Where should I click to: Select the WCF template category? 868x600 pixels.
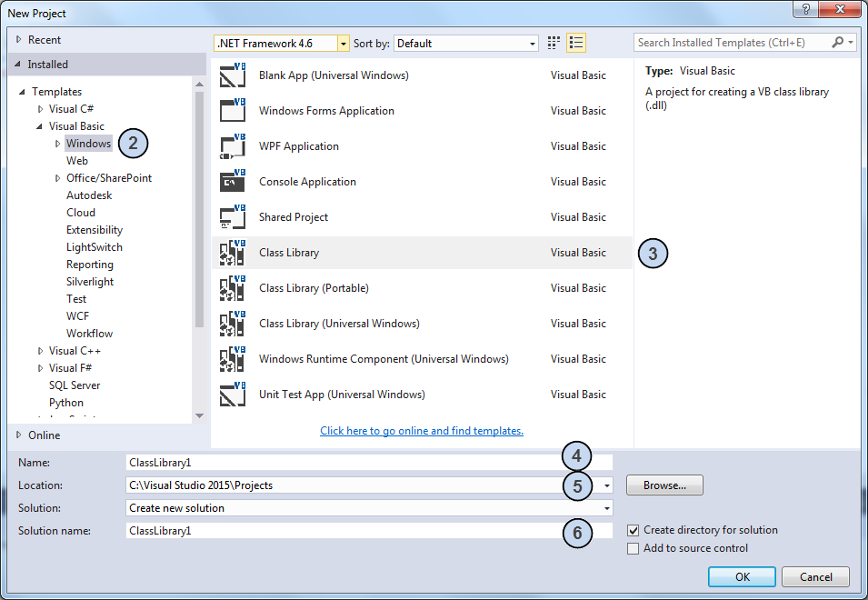pyautogui.click(x=77, y=316)
